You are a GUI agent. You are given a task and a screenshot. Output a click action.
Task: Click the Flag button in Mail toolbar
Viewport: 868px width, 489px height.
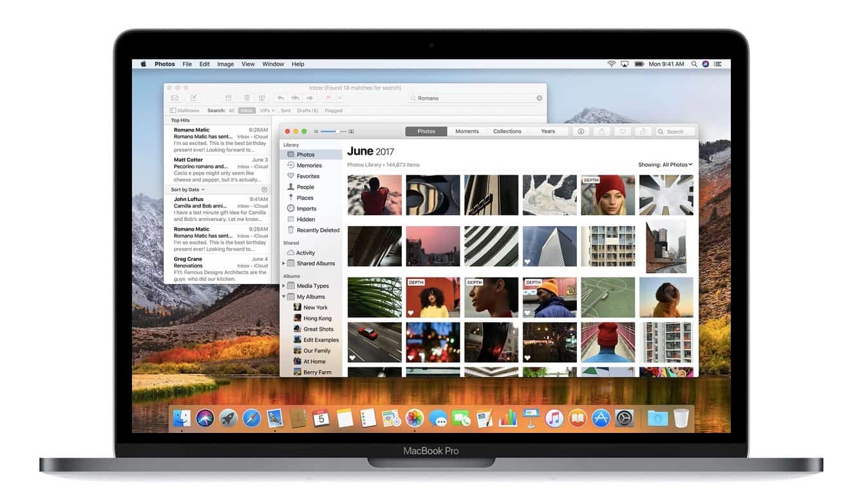[x=328, y=98]
